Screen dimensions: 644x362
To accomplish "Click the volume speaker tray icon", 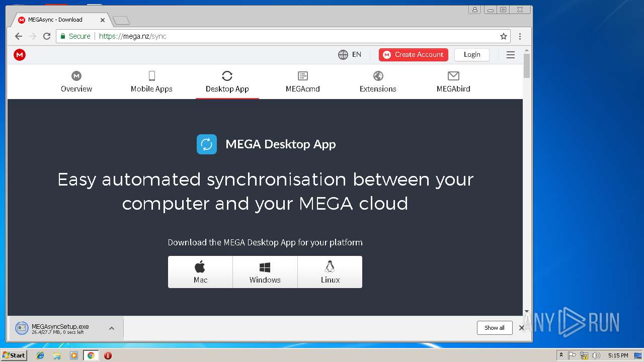I will pos(596,355).
